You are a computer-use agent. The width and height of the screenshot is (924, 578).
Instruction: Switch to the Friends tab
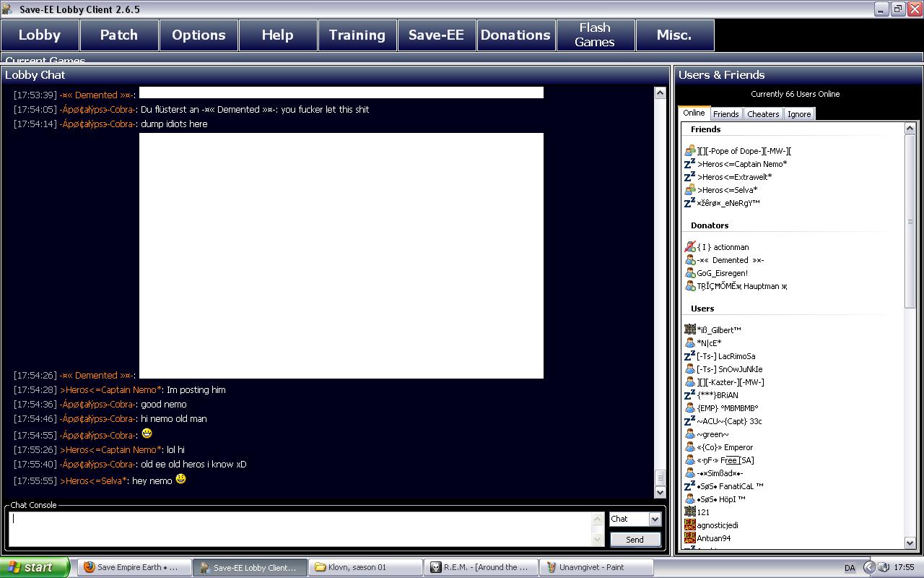(725, 114)
